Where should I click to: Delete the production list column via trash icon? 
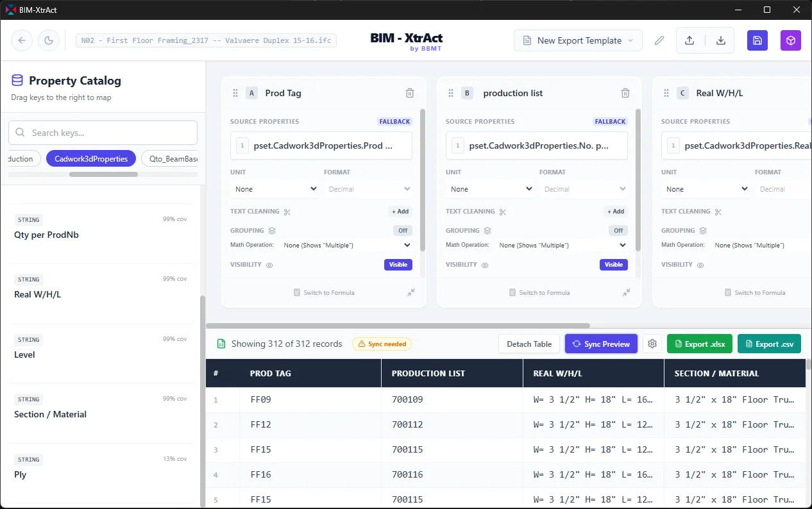(x=625, y=93)
